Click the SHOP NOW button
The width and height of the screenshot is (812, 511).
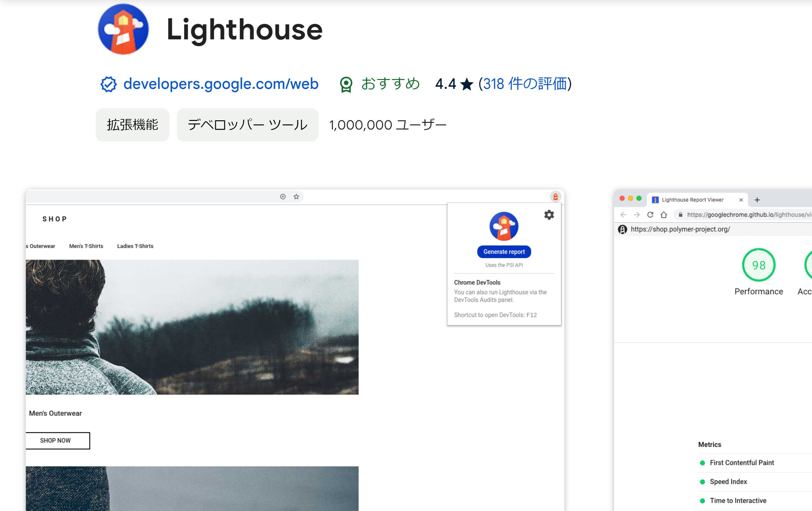pos(58,441)
